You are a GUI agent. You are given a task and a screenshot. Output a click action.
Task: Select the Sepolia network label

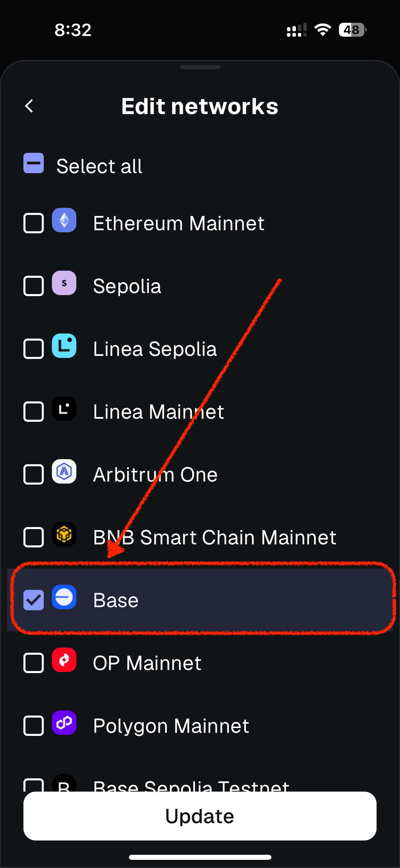pyautogui.click(x=127, y=286)
